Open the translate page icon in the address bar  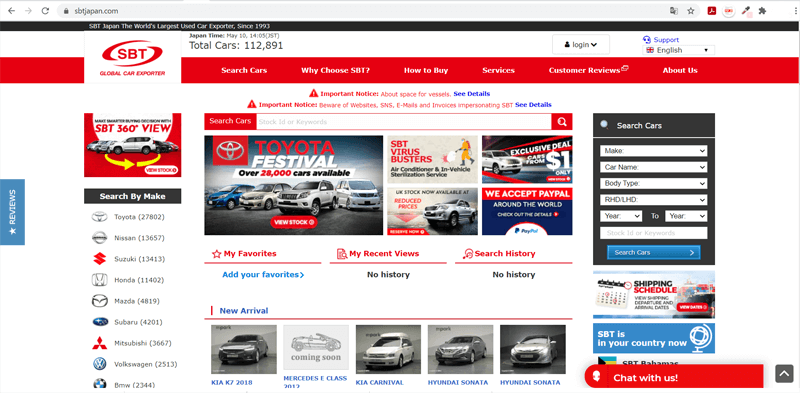tap(674, 11)
